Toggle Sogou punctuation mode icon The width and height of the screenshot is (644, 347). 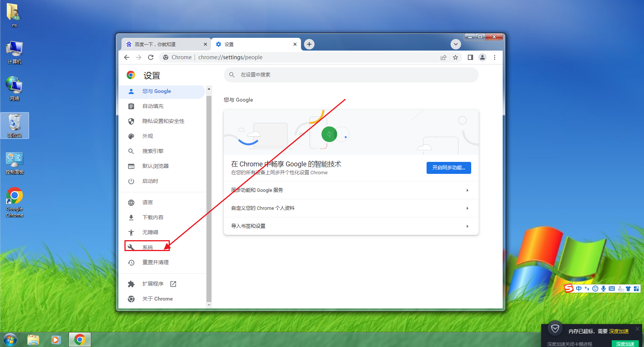[x=587, y=289]
